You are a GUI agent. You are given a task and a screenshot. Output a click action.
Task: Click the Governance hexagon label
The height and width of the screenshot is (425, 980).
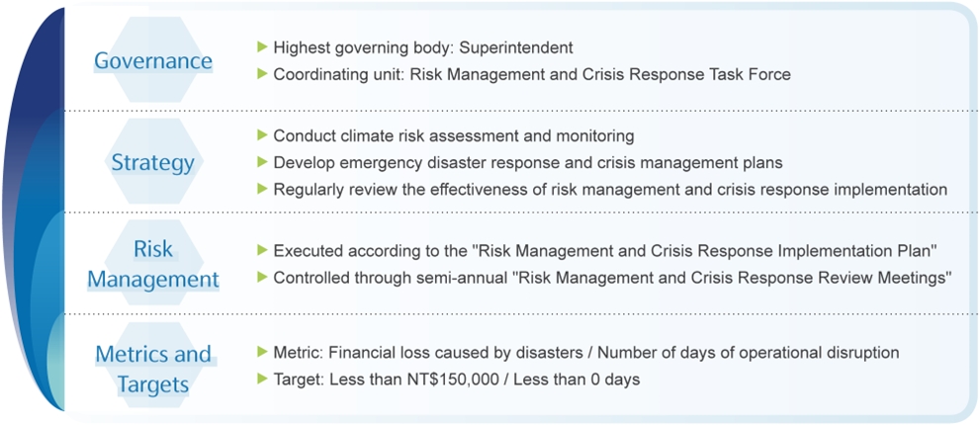click(x=153, y=61)
